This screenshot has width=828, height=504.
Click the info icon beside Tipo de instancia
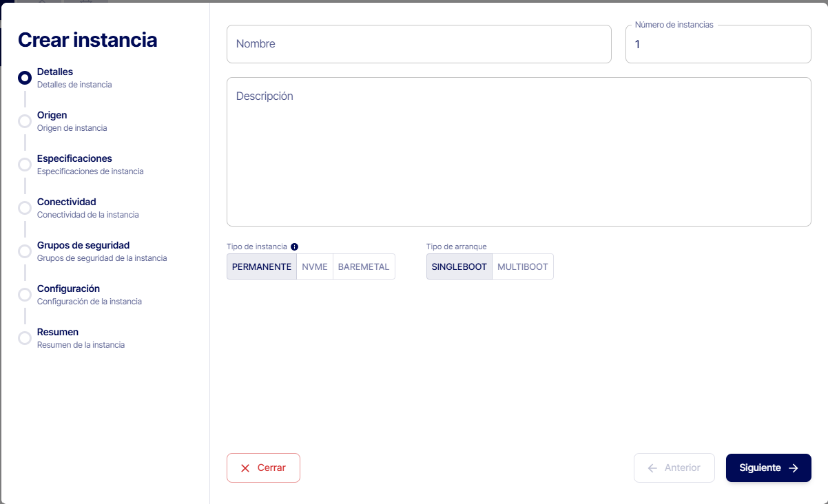tap(294, 246)
